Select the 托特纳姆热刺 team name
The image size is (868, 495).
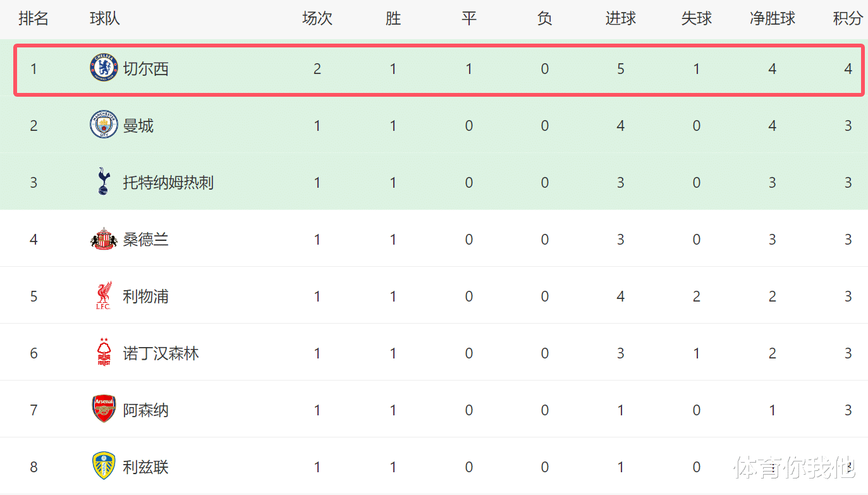coord(168,183)
